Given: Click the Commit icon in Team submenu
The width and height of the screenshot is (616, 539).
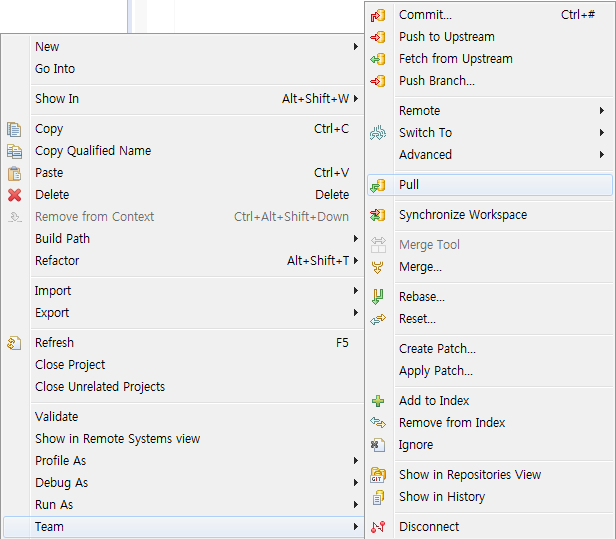Looking at the screenshot, I should pyautogui.click(x=378, y=15).
